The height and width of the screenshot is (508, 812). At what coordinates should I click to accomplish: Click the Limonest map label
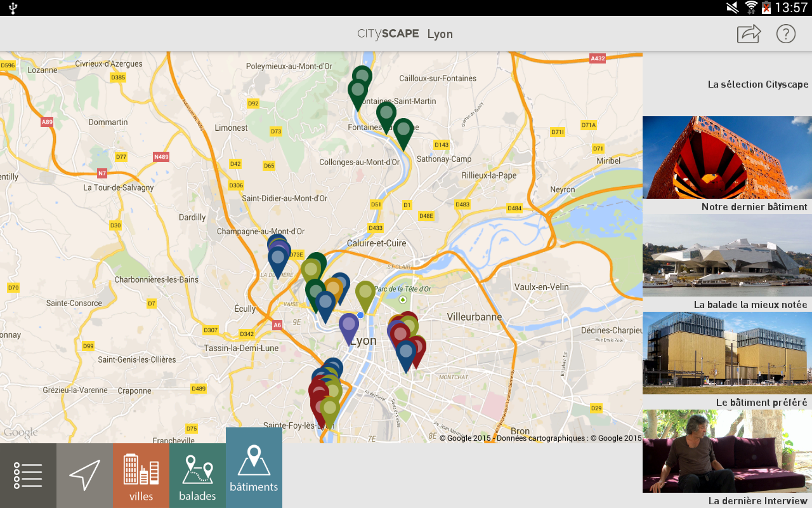pyautogui.click(x=231, y=128)
